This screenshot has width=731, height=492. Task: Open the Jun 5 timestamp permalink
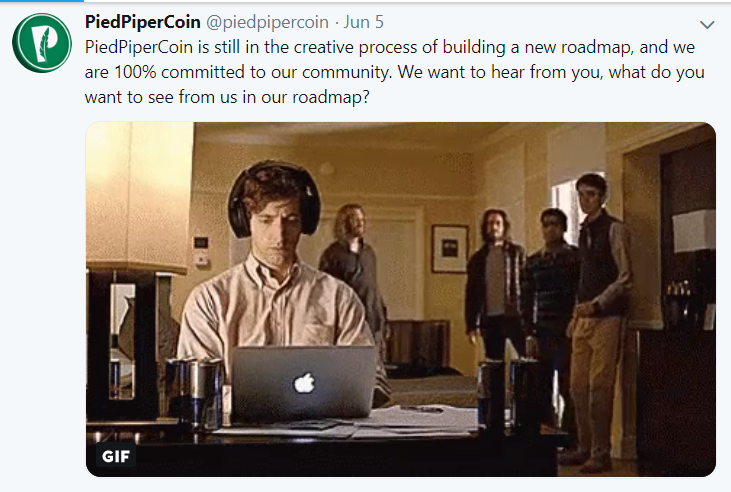[x=364, y=22]
